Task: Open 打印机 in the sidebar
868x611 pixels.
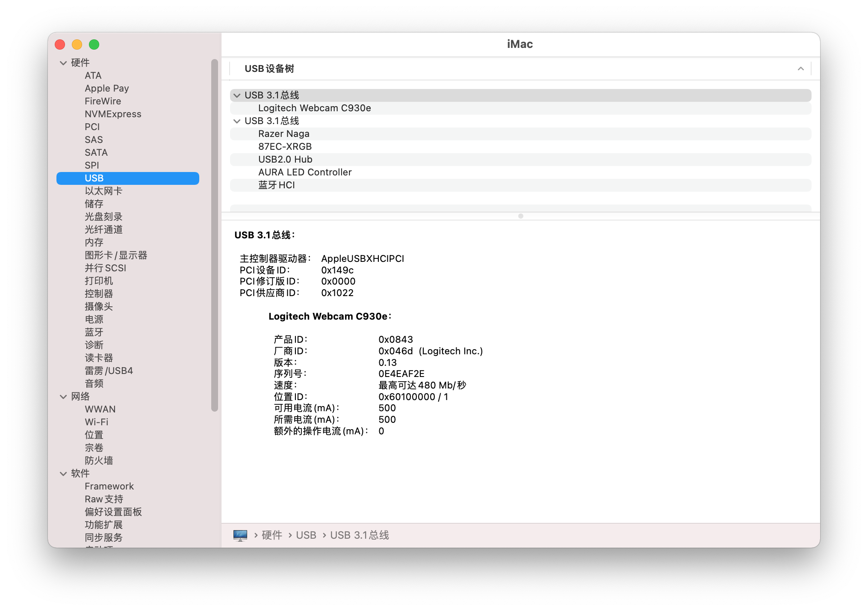Action: click(x=99, y=281)
